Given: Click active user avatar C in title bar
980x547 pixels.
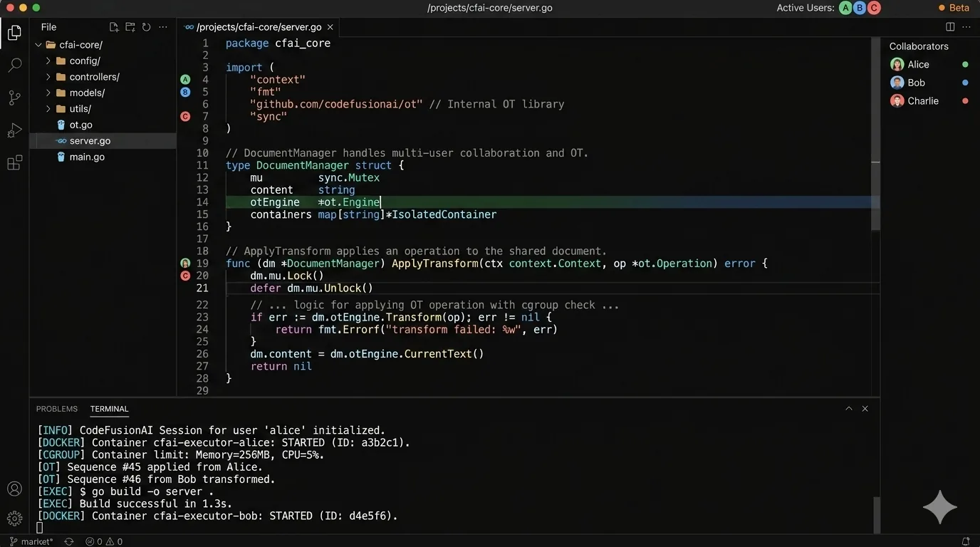Looking at the screenshot, I should click(874, 8).
